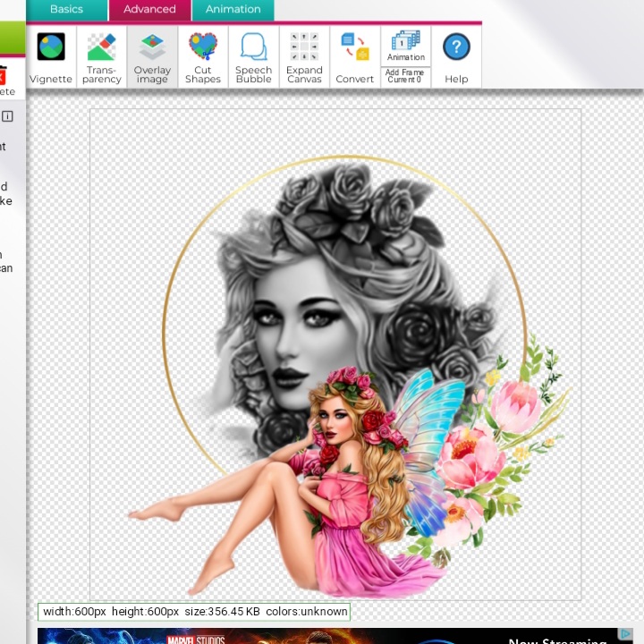644x644 pixels.
Task: Click the image dimensions info box
Action: (194, 612)
